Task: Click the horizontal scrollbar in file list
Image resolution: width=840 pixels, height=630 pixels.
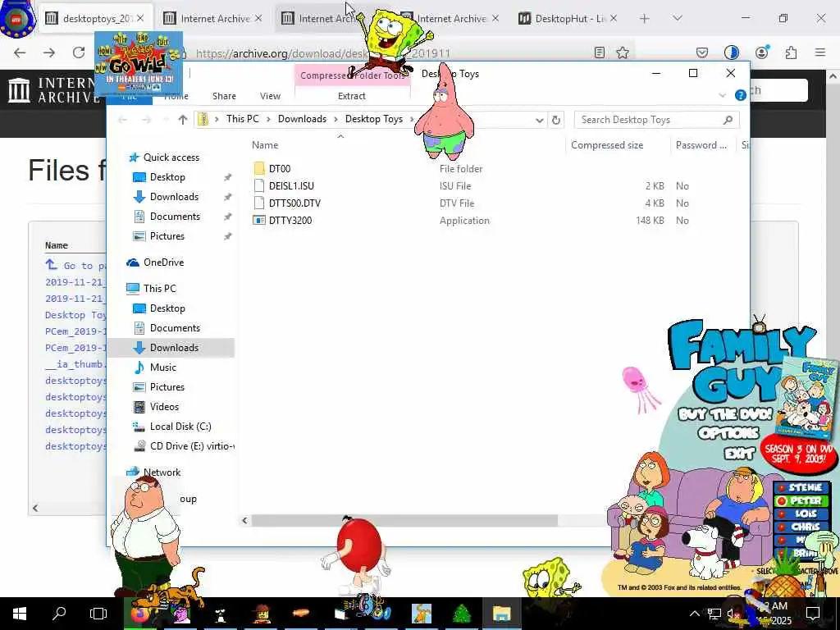Action: (x=404, y=520)
